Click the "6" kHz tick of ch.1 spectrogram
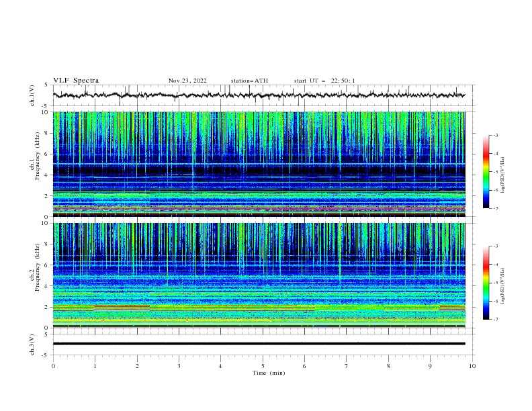 [48, 154]
